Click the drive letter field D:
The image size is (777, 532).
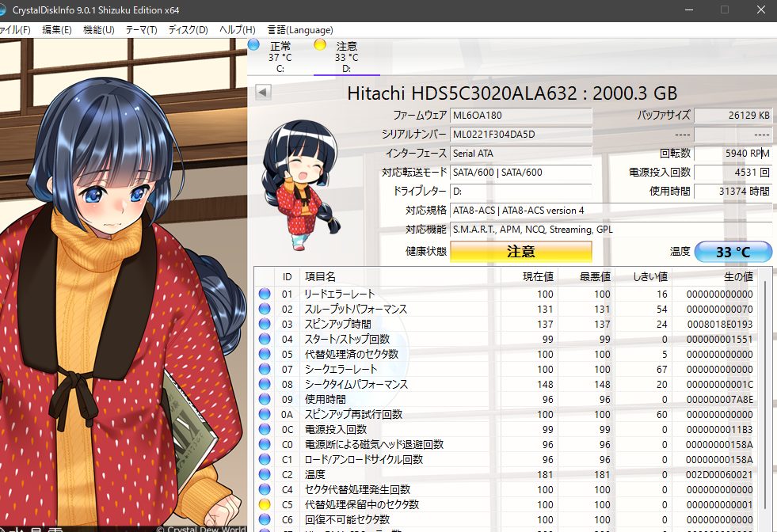tap(521, 192)
